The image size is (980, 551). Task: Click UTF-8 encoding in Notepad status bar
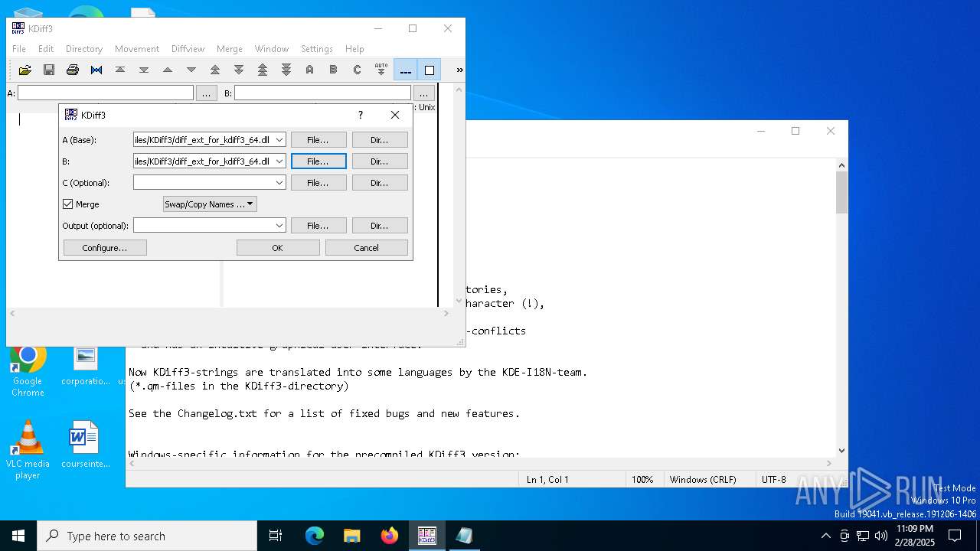tap(774, 480)
